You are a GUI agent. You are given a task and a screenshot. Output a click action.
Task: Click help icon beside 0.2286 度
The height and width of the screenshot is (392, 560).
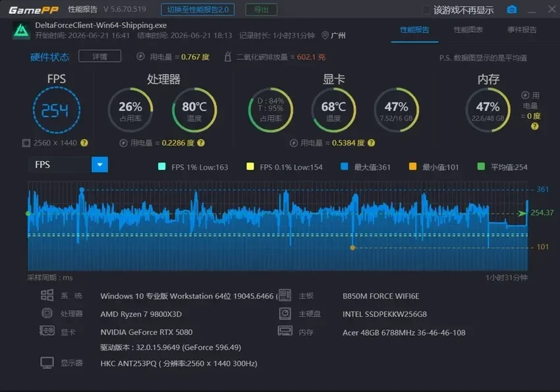coord(201,143)
